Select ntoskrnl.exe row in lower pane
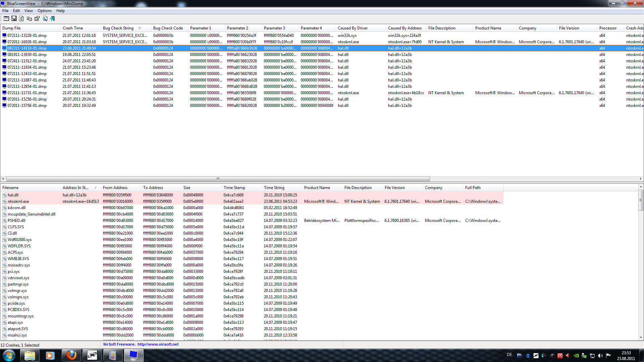This screenshot has height=362, width=644. tap(18, 201)
